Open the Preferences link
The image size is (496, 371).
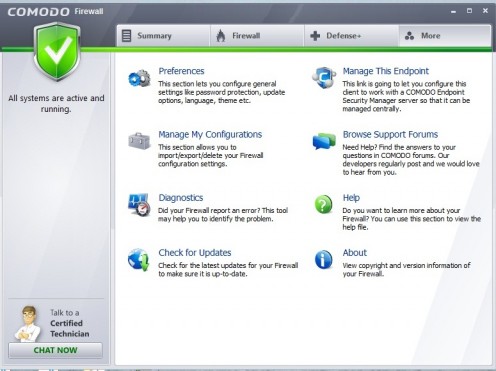click(181, 71)
